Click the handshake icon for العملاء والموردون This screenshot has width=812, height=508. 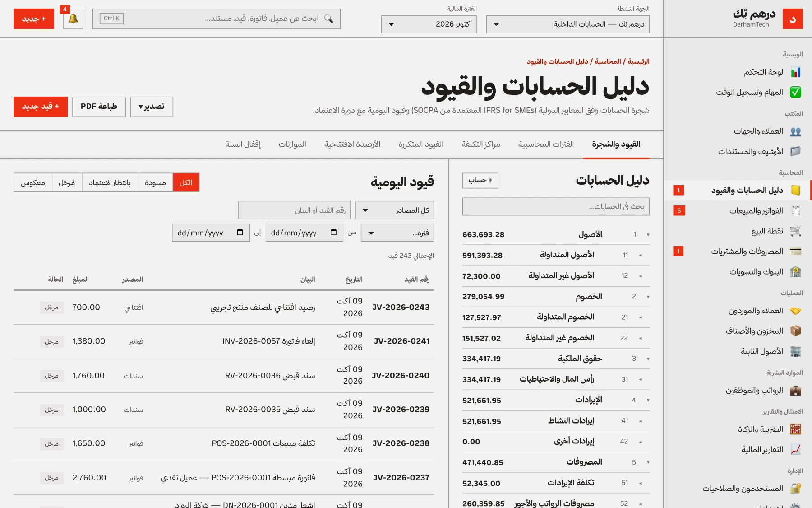(x=795, y=311)
